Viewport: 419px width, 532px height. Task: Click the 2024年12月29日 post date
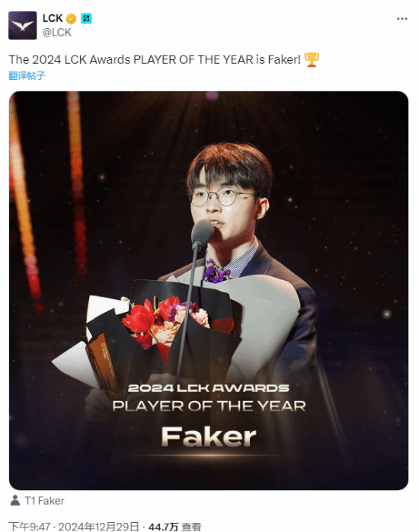98,527
